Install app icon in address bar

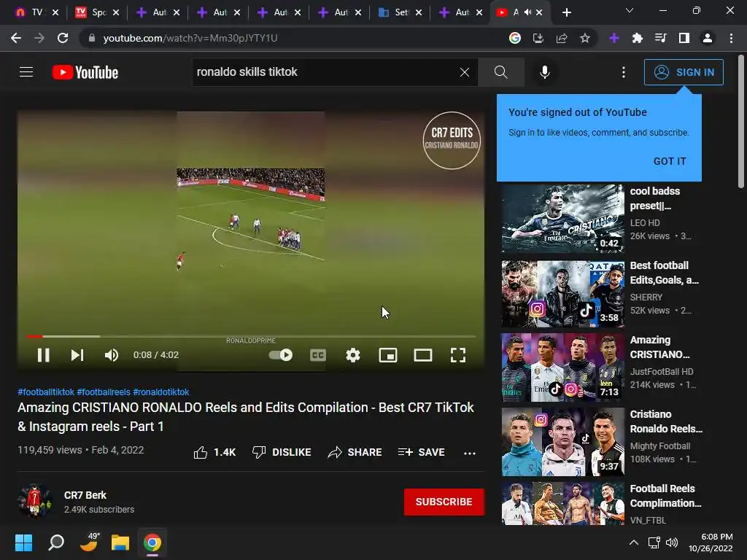[538, 38]
